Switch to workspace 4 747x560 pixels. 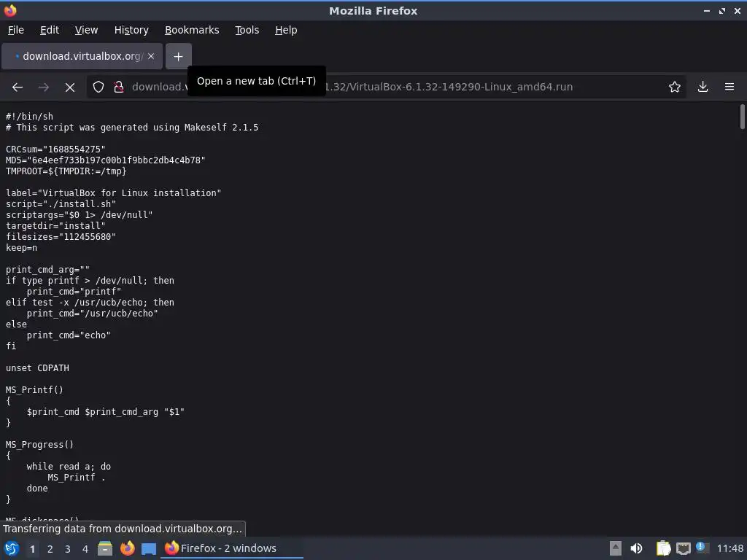85,549
